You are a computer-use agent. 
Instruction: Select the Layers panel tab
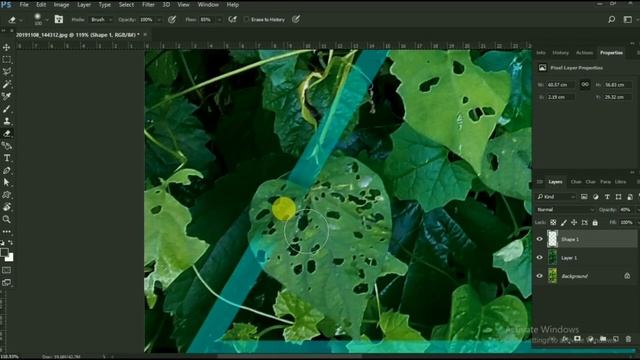(x=555, y=182)
